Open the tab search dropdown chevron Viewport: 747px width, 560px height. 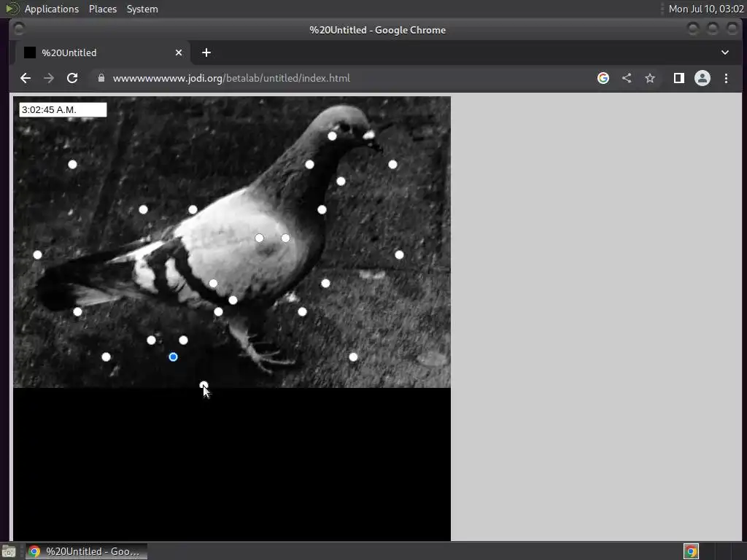coord(725,52)
